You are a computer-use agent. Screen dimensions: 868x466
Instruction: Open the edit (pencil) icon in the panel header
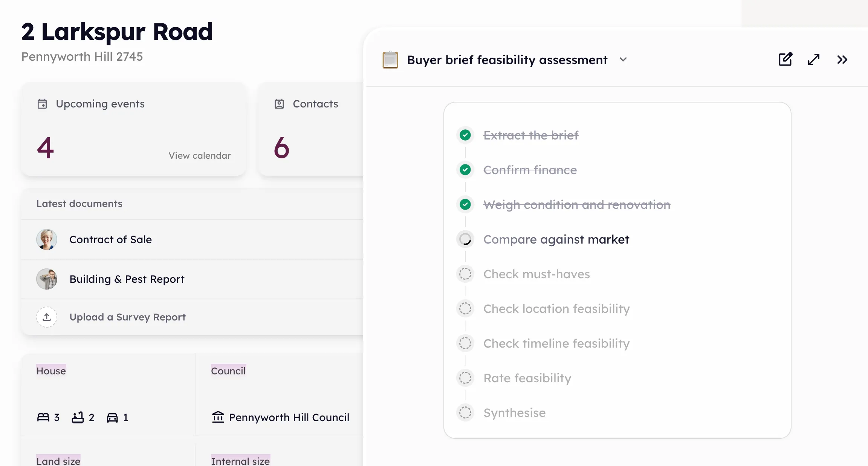tap(785, 60)
